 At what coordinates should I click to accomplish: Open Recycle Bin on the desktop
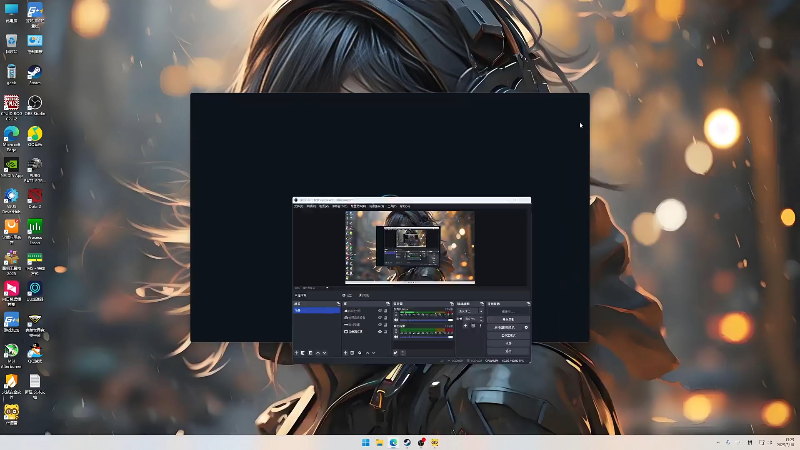point(11,44)
